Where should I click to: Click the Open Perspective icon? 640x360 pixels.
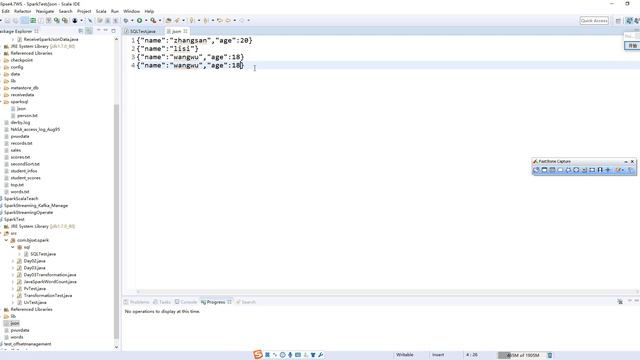tap(618, 21)
